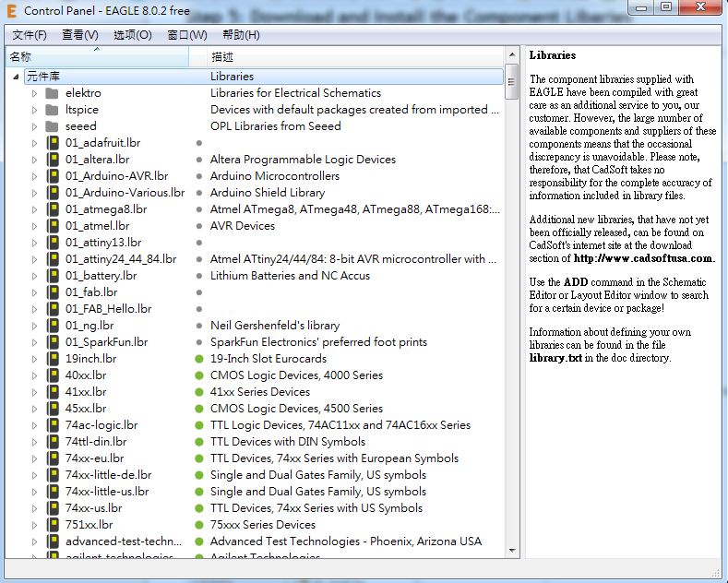Open the 帮助(H) menu
Screen dimensions: 728x583
[241, 35]
